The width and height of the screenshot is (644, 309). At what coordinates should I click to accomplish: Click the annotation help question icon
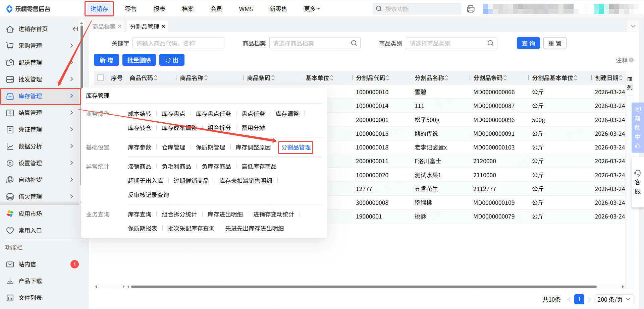631,60
